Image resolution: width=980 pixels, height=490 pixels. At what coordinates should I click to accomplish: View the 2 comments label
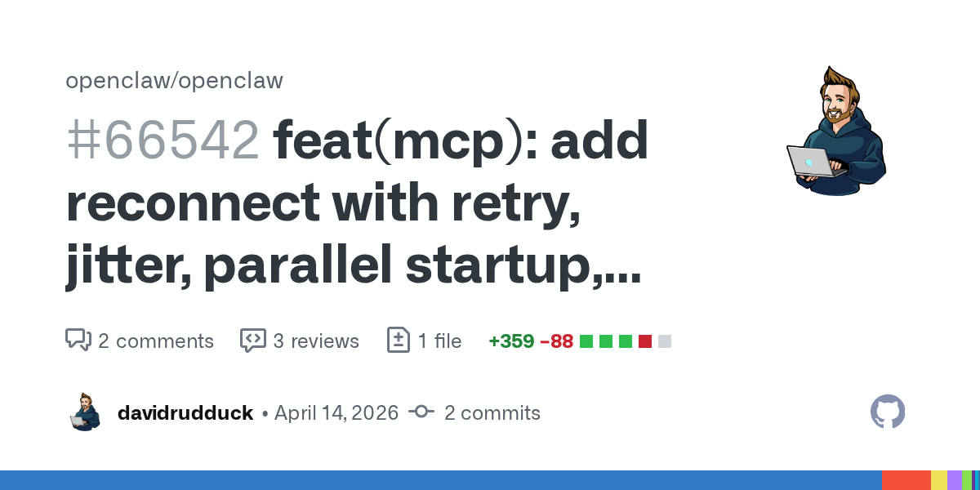[x=155, y=341]
